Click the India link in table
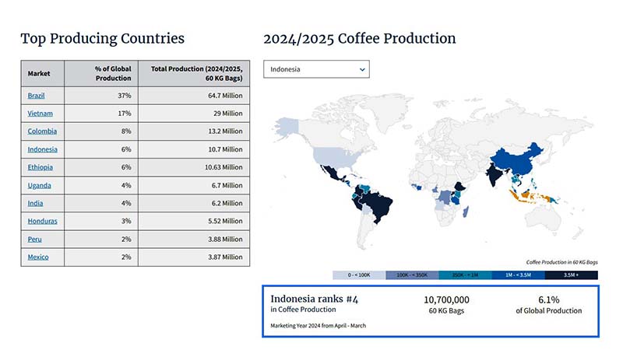The width and height of the screenshot is (623, 364). (x=34, y=203)
